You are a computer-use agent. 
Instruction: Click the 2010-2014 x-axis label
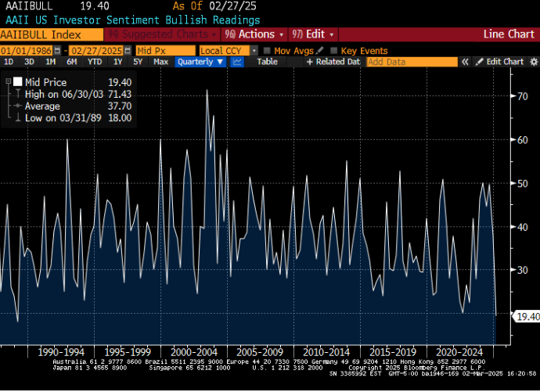coord(326,352)
